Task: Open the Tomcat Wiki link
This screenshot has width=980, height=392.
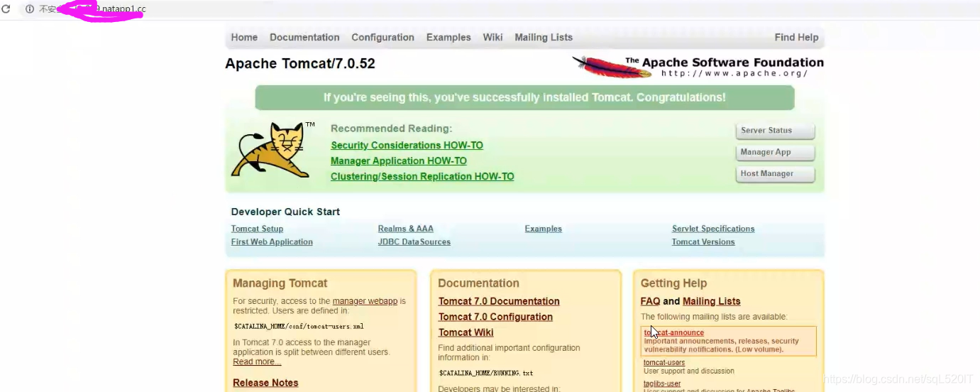Action: 466,333
